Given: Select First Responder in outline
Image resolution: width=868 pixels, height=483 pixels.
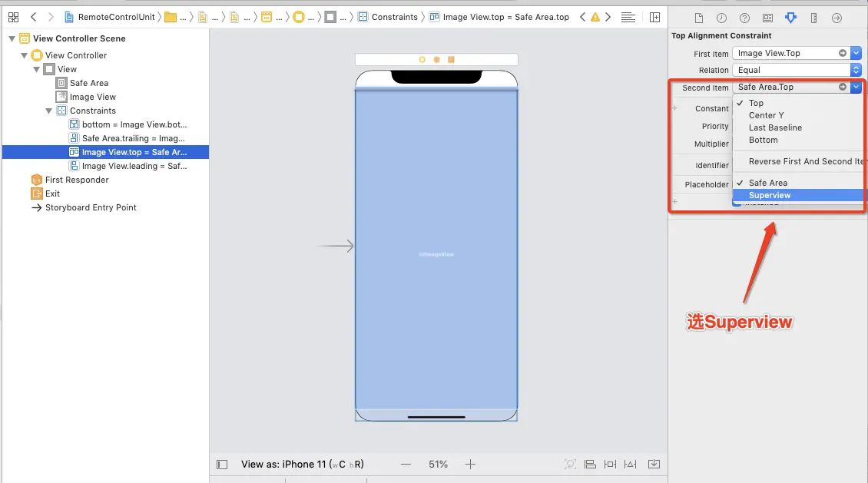Looking at the screenshot, I should point(76,180).
